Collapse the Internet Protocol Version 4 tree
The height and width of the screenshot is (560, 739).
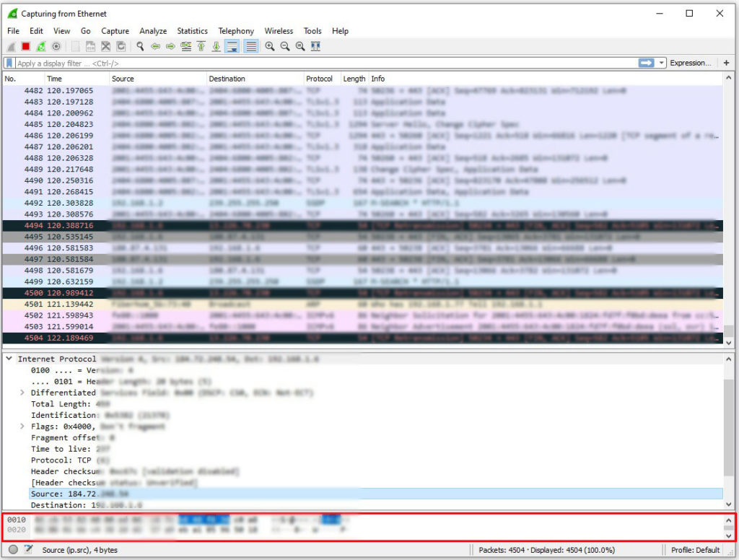(x=8, y=359)
